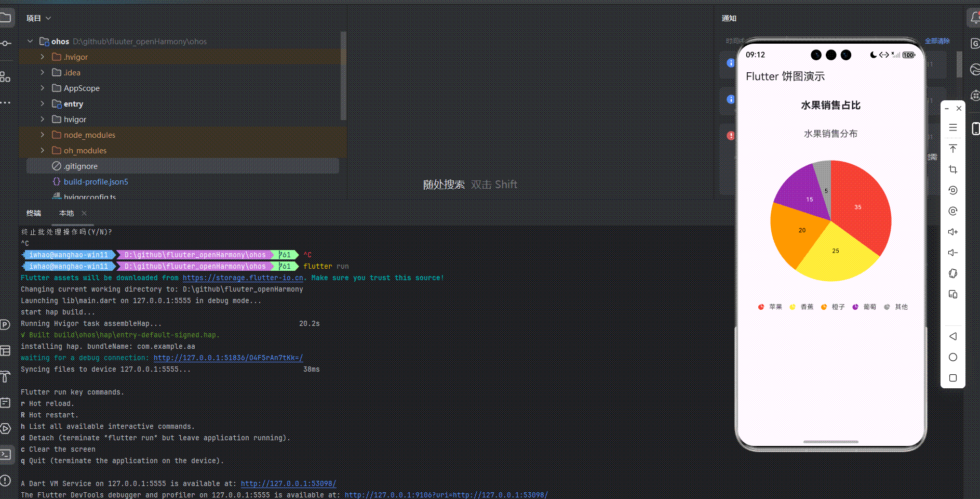980x499 pixels.
Task: Show more tool windows ellipsis icon
Action: 5,102
